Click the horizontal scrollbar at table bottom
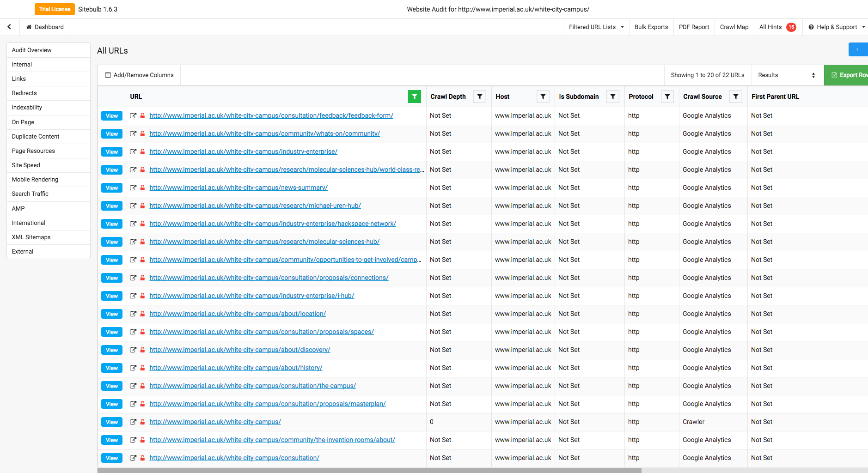Viewport: 868px width, 473px height. click(x=369, y=470)
